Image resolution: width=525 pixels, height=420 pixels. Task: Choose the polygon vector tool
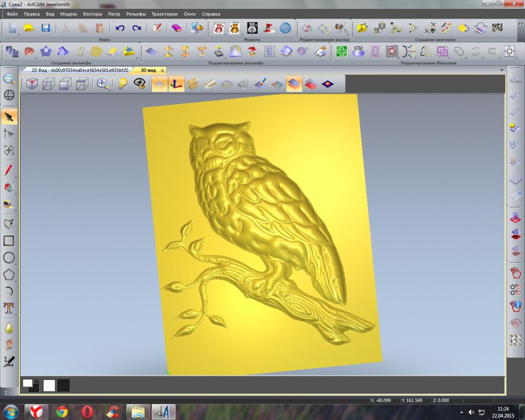pos(9,275)
